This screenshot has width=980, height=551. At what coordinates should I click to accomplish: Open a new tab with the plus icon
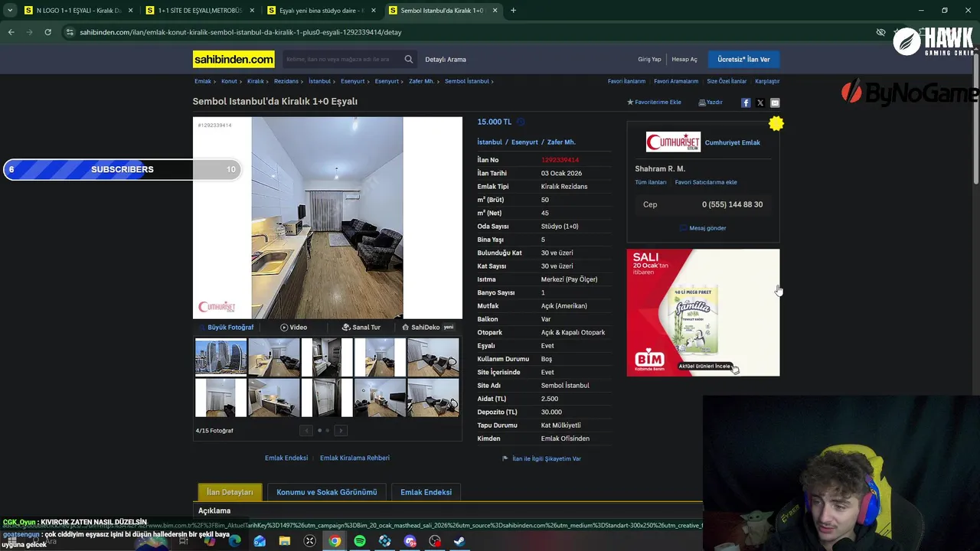point(513,11)
